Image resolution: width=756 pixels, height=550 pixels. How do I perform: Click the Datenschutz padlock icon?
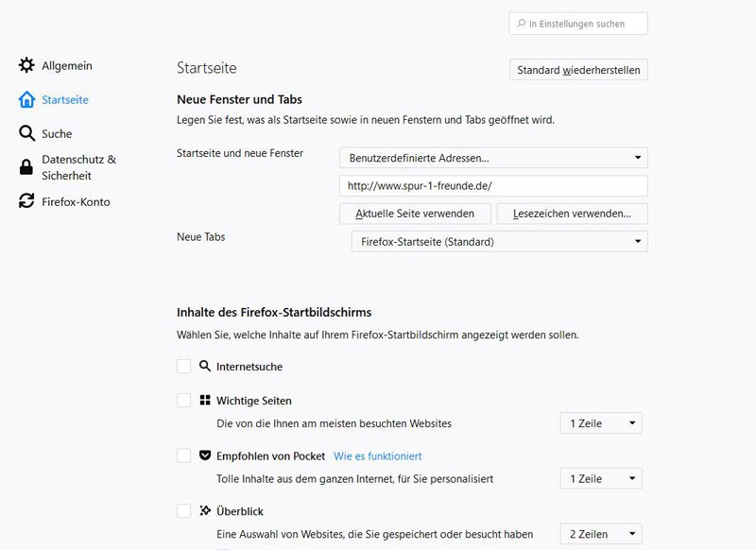(x=26, y=168)
